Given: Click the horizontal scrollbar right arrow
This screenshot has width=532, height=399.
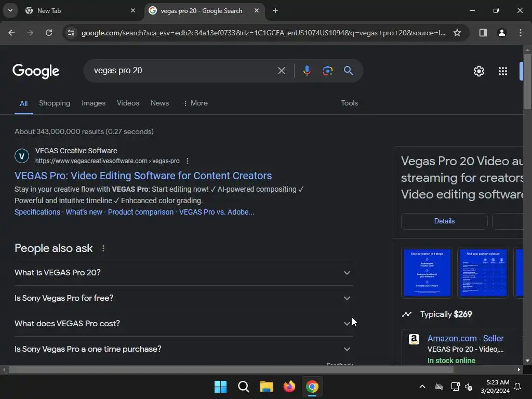Looking at the screenshot, I should 519,370.
